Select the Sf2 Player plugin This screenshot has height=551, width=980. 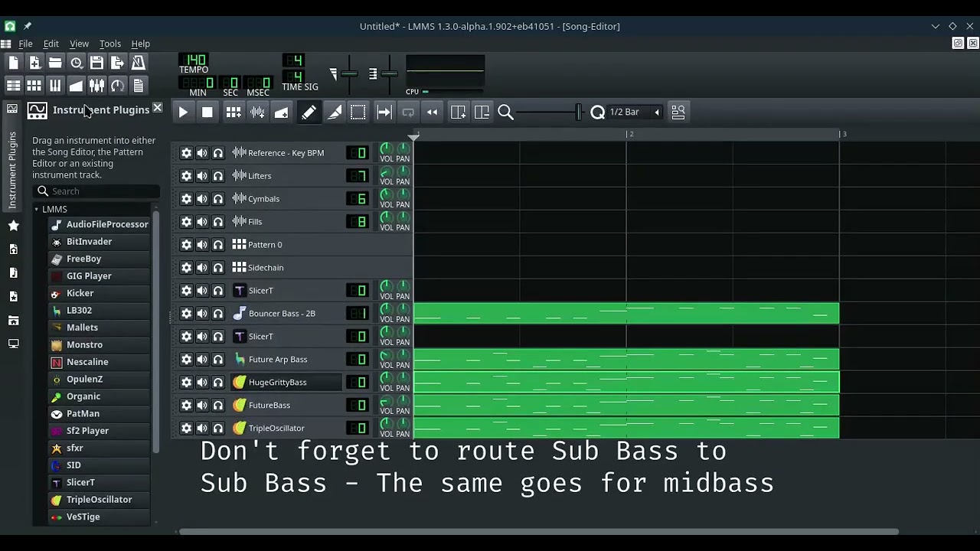(100, 431)
